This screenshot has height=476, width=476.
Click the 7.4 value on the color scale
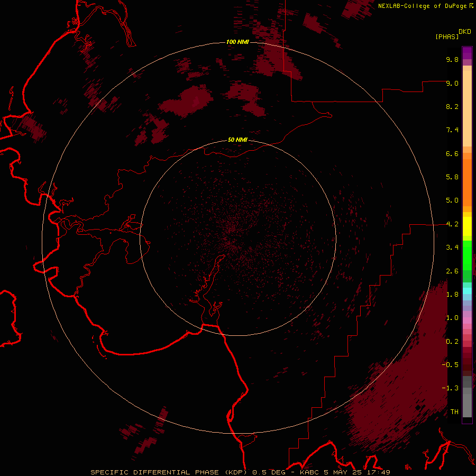tap(452, 130)
